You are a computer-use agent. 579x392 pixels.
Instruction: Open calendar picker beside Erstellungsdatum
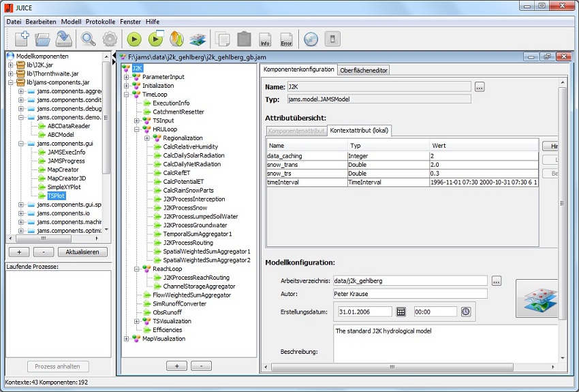[401, 312]
